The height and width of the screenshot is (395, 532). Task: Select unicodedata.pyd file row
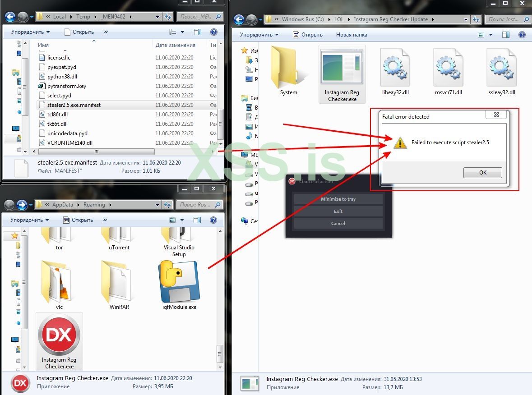pos(127,133)
